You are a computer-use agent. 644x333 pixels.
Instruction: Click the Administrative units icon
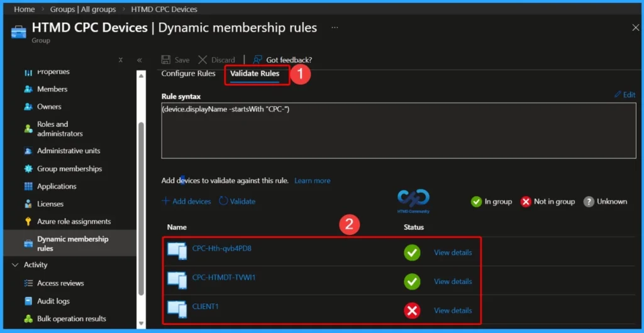(x=28, y=151)
